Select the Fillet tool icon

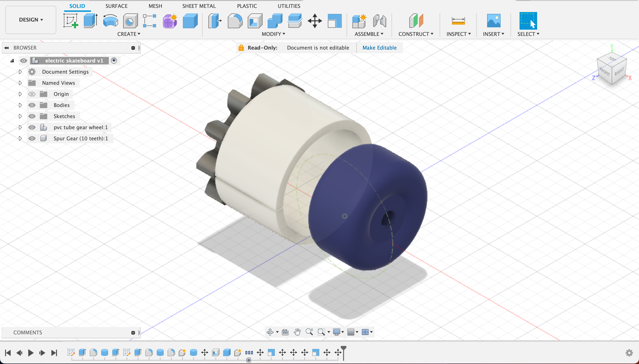[x=235, y=21]
